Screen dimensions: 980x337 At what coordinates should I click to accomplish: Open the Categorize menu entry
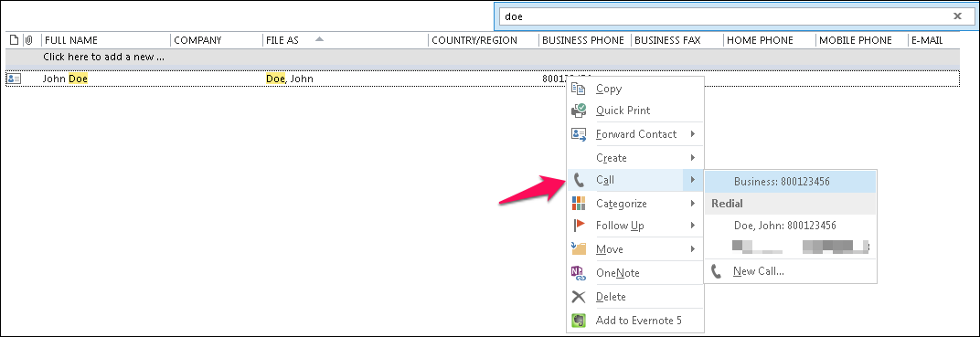pos(634,204)
